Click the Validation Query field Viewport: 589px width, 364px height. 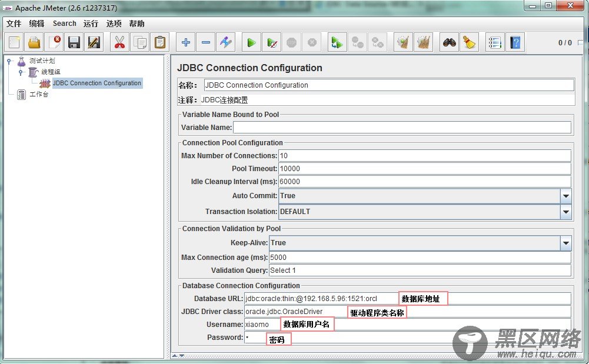(x=420, y=270)
